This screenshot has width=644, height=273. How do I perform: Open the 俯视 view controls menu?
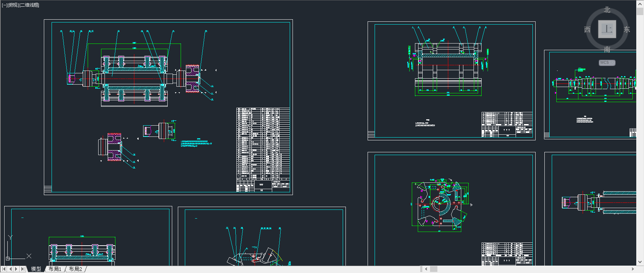click(13, 5)
